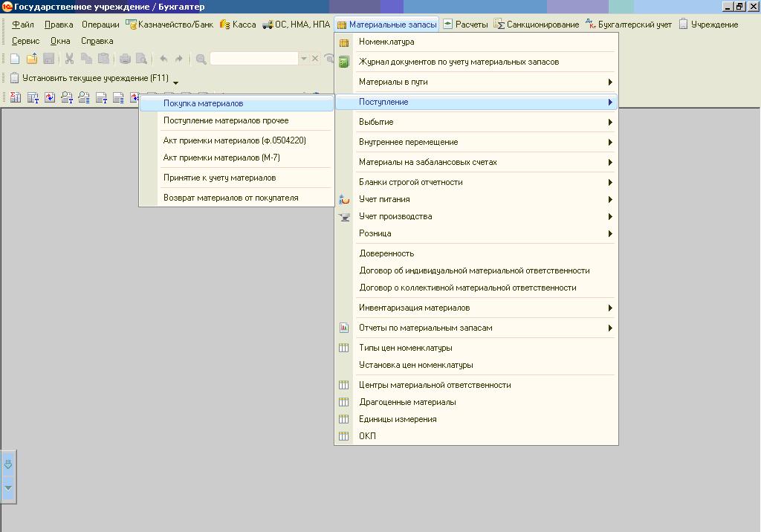Click the New document toolbar icon
This screenshot has height=532, width=761.
pos(15,59)
